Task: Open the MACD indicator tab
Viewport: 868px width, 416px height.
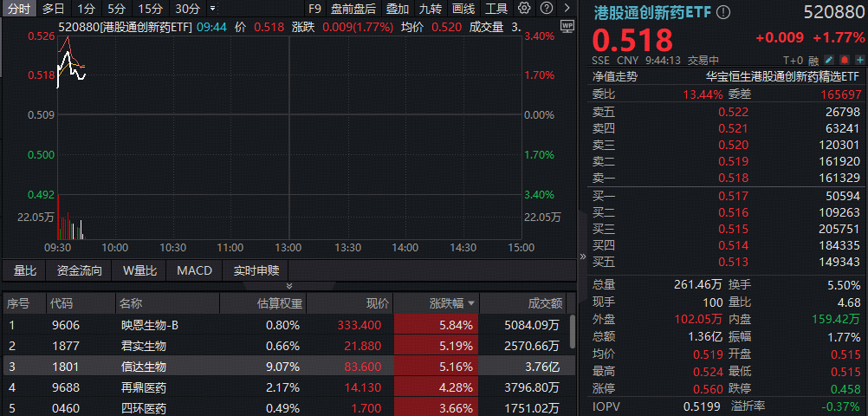Action: [194, 271]
